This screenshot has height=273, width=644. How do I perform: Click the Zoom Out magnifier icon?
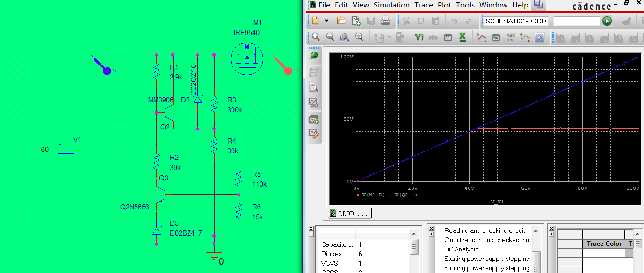click(x=330, y=37)
